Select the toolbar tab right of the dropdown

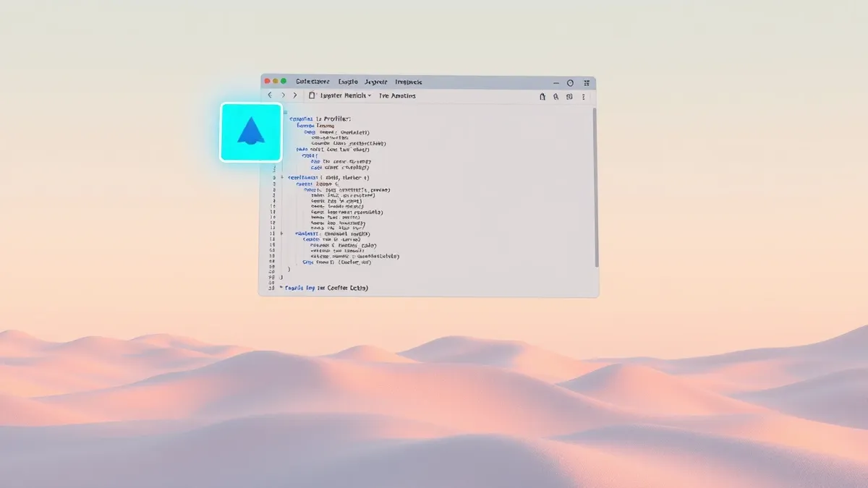point(397,95)
